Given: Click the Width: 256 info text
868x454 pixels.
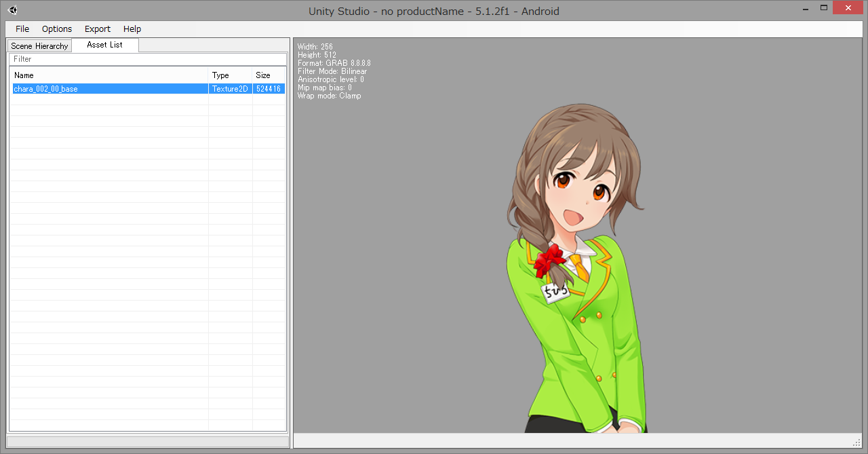Looking at the screenshot, I should click(315, 47).
